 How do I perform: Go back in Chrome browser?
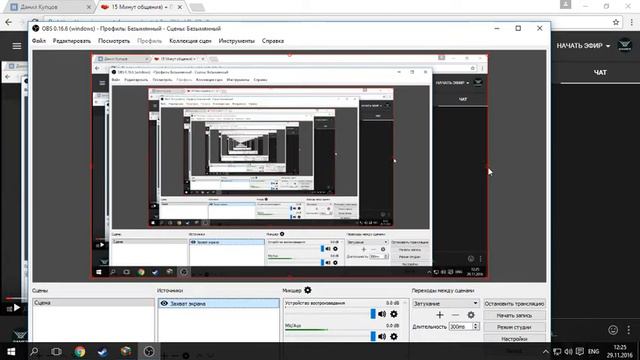click(9, 22)
